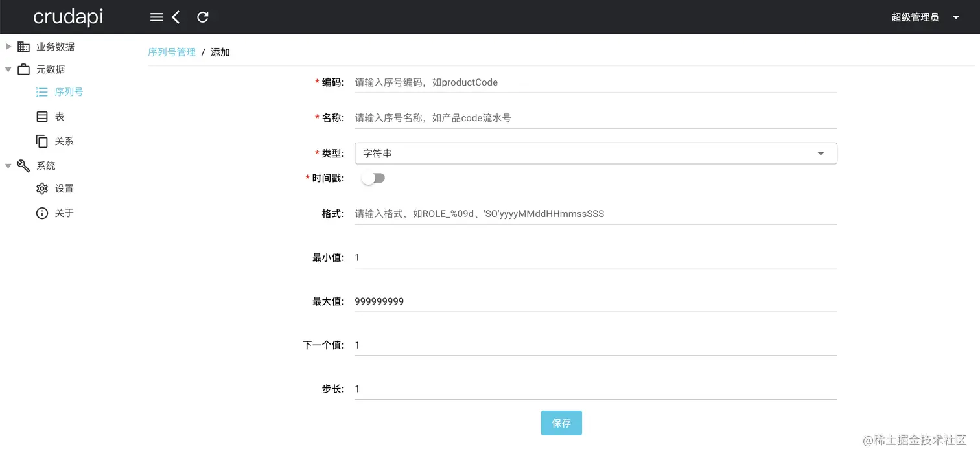Click the back arrow icon in header
Screen dimensions: 980x460
176,17
